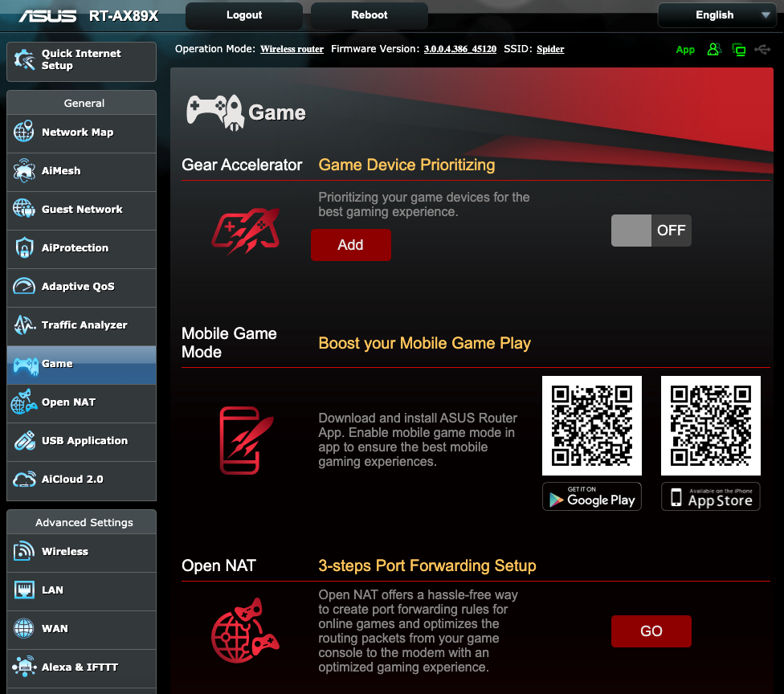
Task: Click the Game page title controller icon
Action: 215,112
